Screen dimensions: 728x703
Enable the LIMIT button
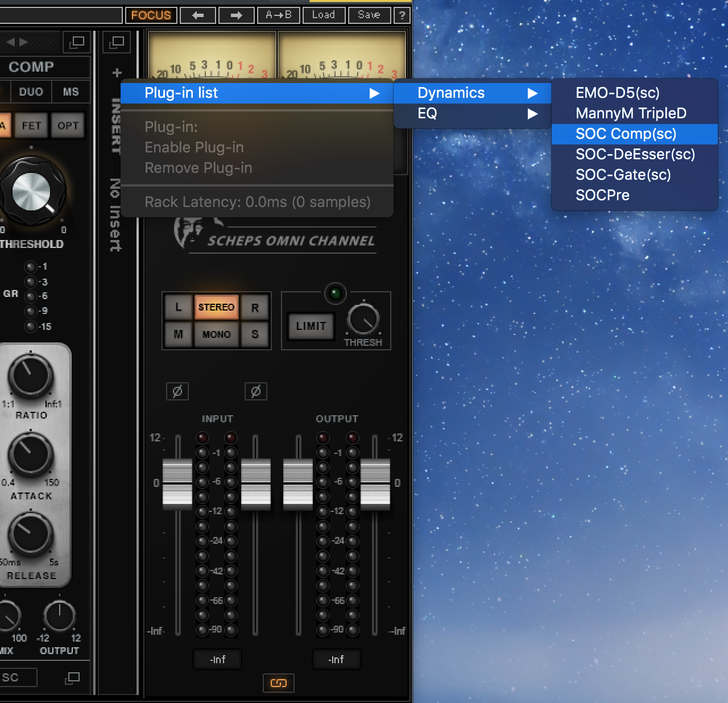(x=311, y=326)
